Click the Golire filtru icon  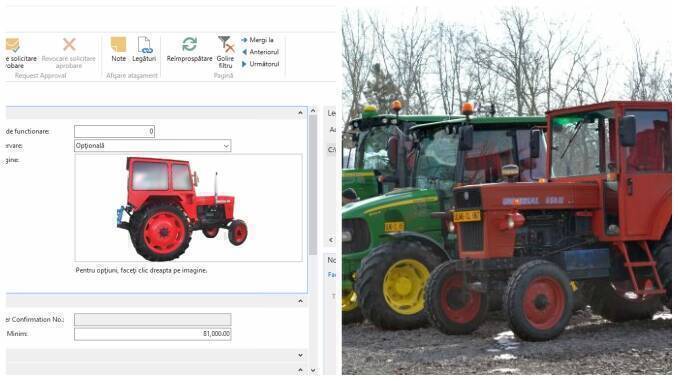point(226,44)
